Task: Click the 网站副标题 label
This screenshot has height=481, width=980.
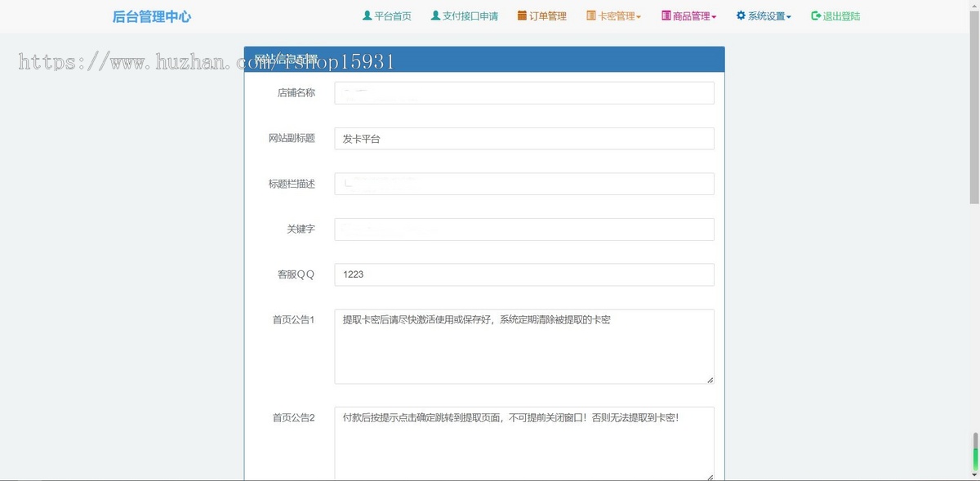Action: coord(292,139)
